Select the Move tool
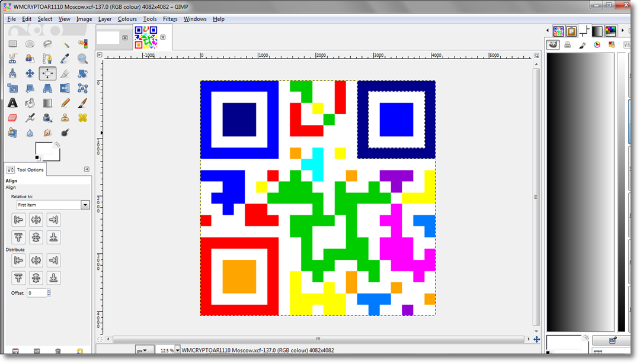The width and height of the screenshot is (640, 364). tap(30, 73)
